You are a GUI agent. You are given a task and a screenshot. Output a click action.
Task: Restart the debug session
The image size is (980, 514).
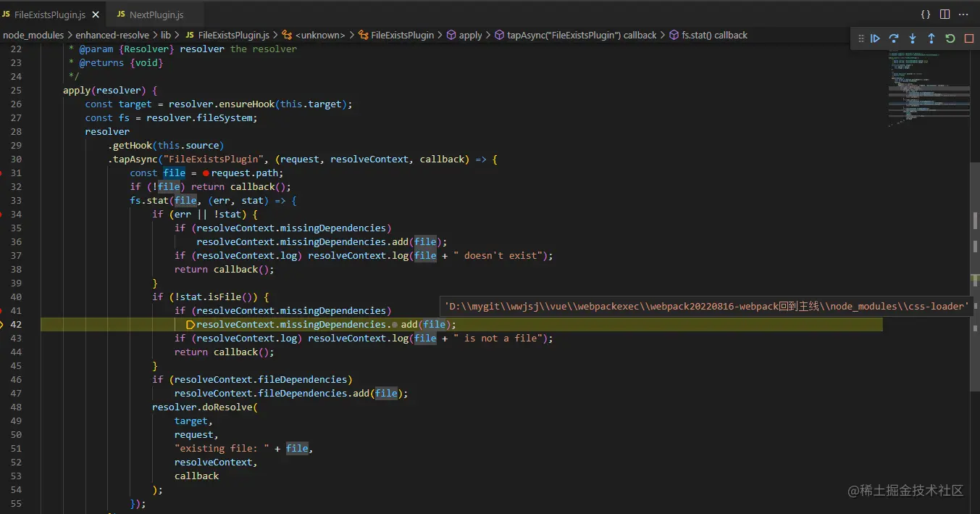[950, 38]
